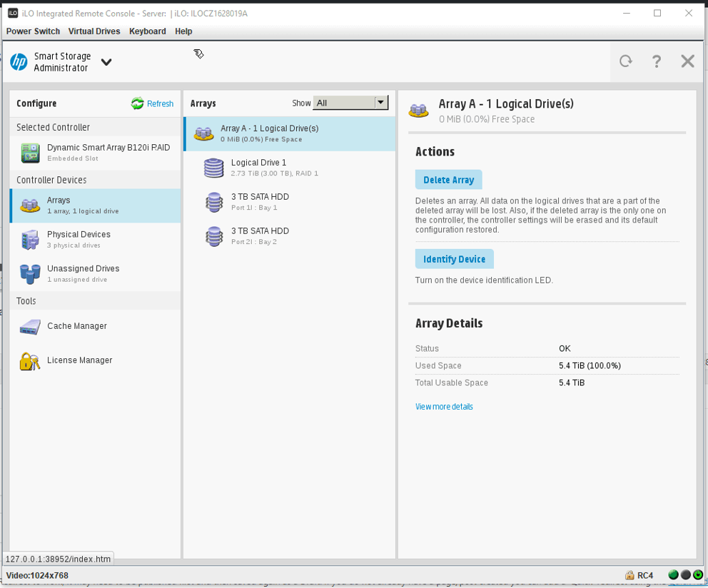Open View more details link
This screenshot has width=708, height=588.
pyautogui.click(x=444, y=406)
